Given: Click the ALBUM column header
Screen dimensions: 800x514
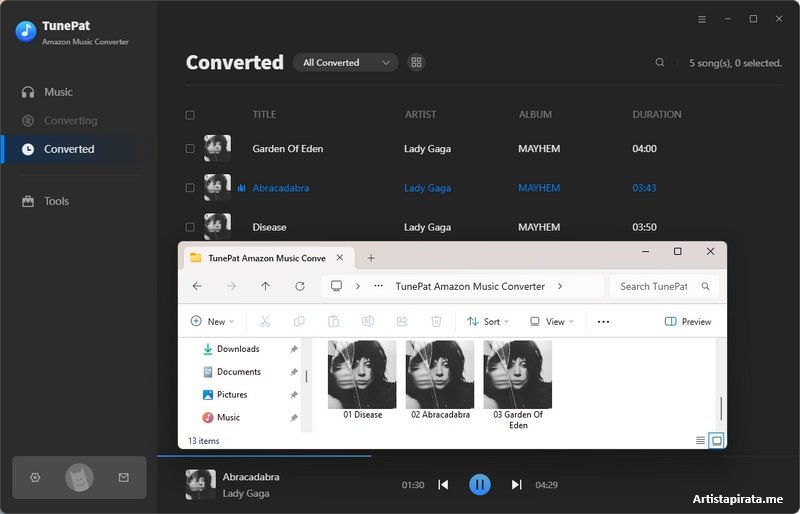Looking at the screenshot, I should [535, 114].
